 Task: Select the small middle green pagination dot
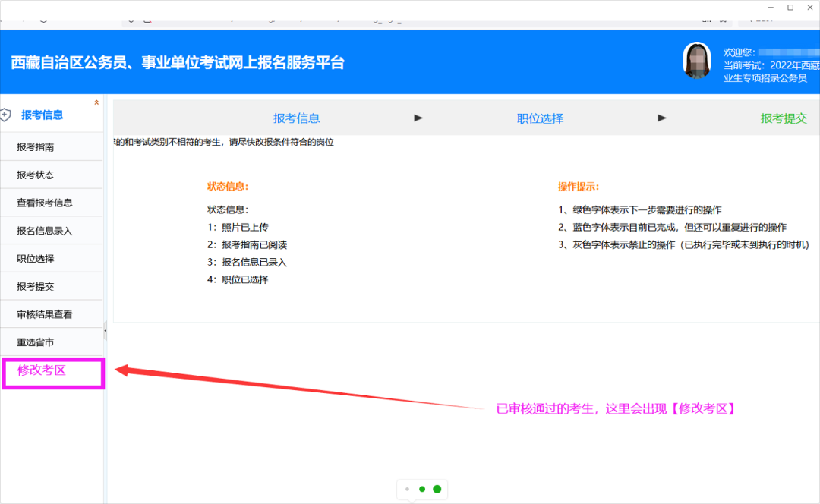pos(422,490)
